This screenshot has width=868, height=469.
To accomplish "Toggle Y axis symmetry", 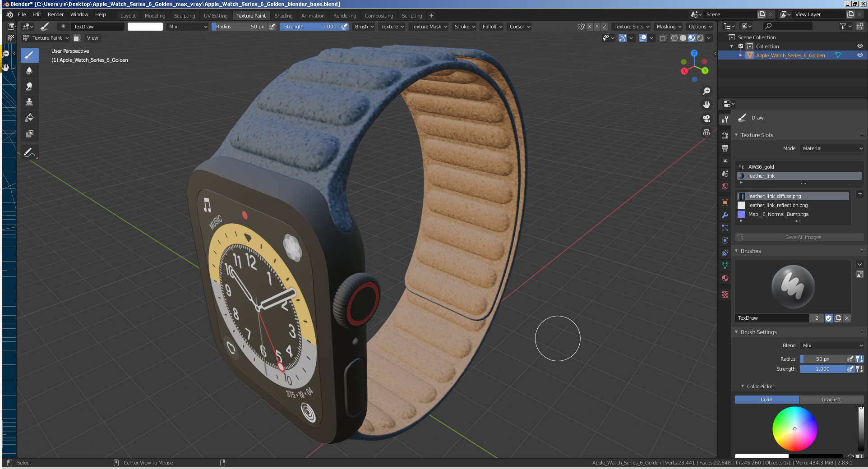I will [597, 27].
